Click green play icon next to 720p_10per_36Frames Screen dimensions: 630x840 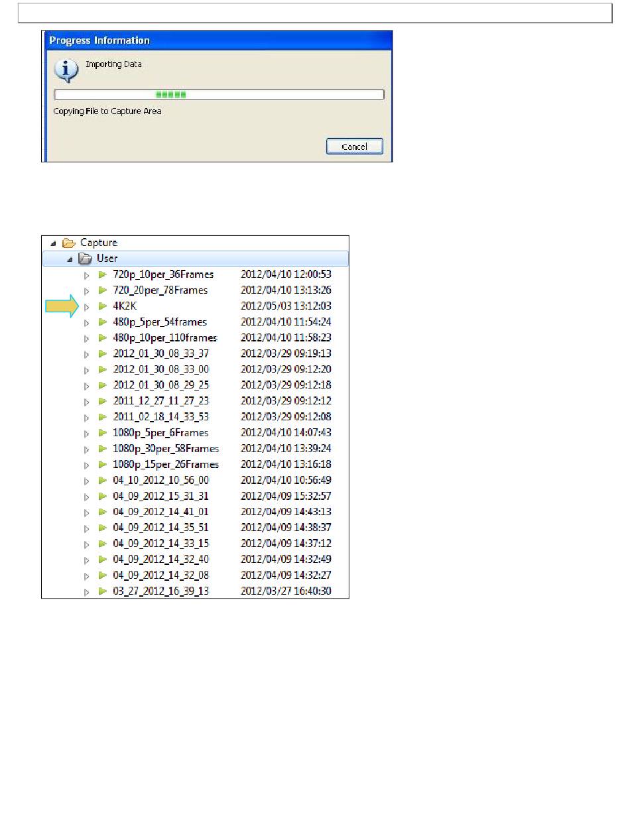[102, 274]
